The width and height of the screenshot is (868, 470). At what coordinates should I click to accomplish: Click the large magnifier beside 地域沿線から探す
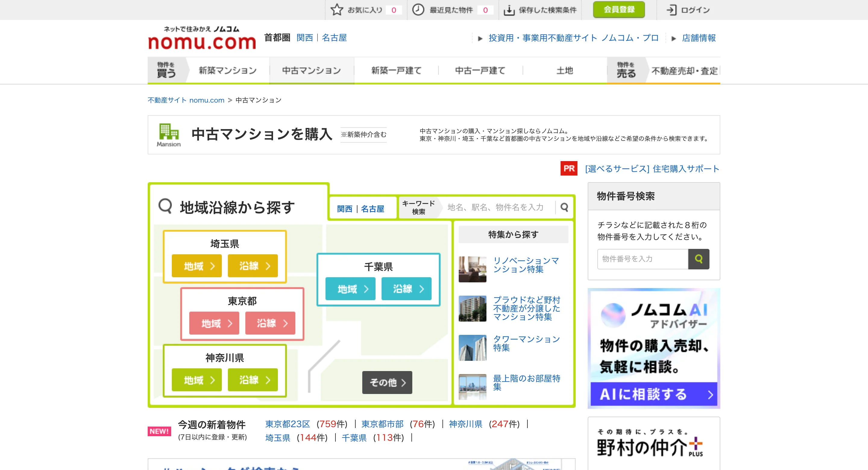pyautogui.click(x=165, y=206)
